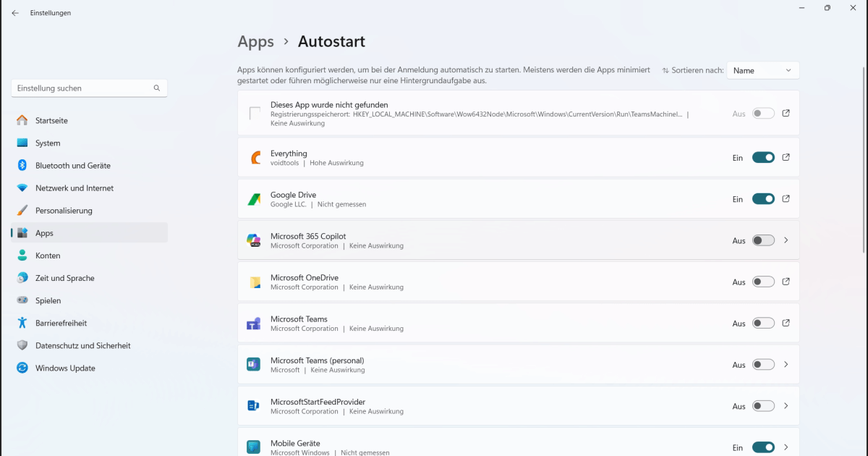The width and height of the screenshot is (868, 456).
Task: Open Personalisierung settings page
Action: (x=90, y=211)
